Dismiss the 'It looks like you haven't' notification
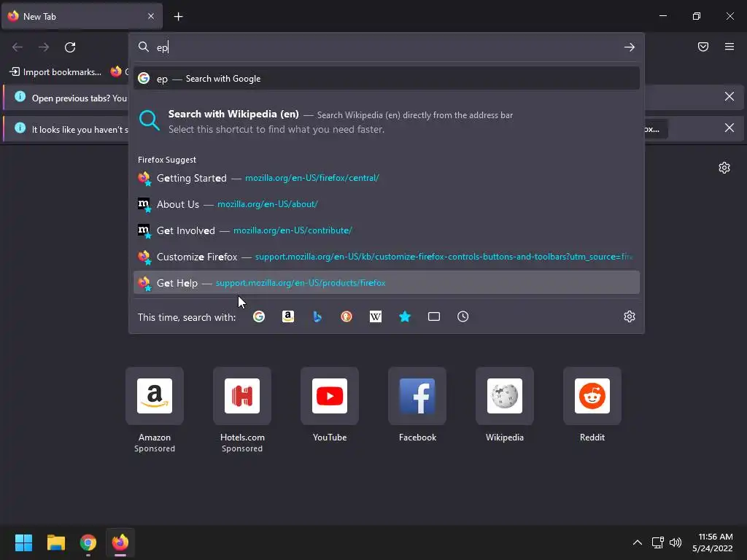Viewport: 747px width, 560px height. tap(729, 128)
